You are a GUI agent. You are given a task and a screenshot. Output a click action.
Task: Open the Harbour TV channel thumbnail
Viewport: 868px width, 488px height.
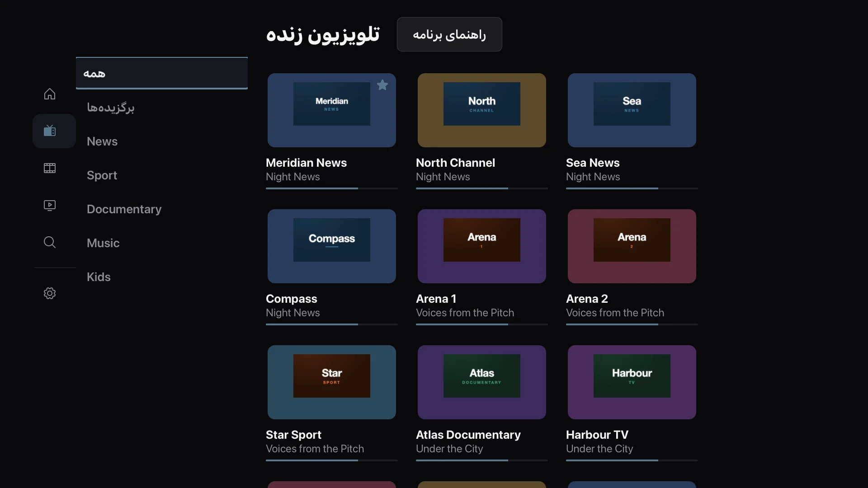632,382
